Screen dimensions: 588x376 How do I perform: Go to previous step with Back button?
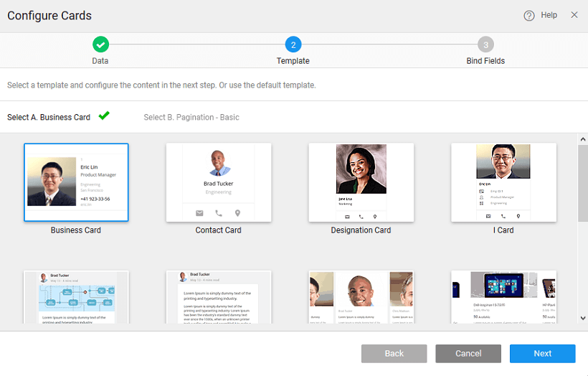[394, 354]
